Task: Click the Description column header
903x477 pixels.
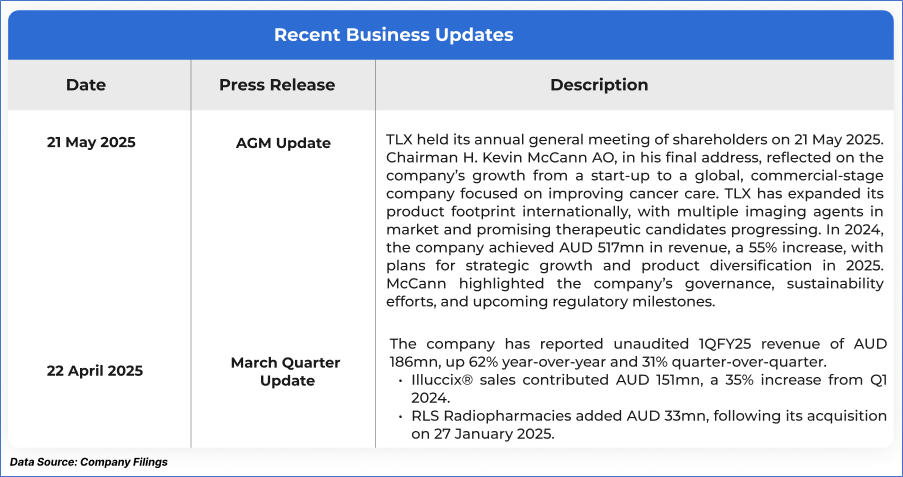Action: pyautogui.click(x=599, y=85)
